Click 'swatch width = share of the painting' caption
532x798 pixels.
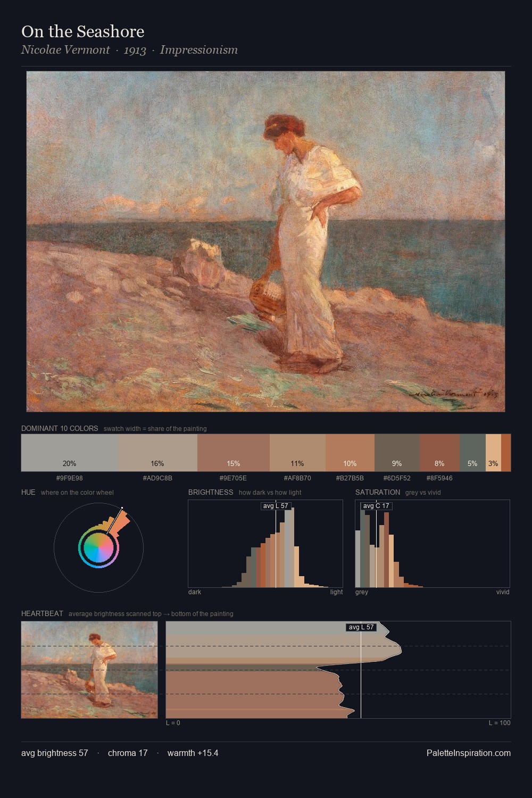click(155, 429)
